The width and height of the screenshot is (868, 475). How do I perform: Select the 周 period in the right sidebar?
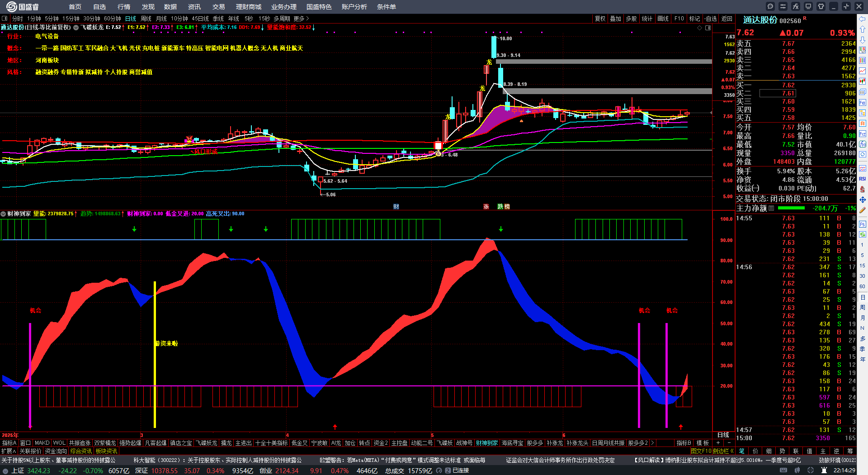pos(863,307)
